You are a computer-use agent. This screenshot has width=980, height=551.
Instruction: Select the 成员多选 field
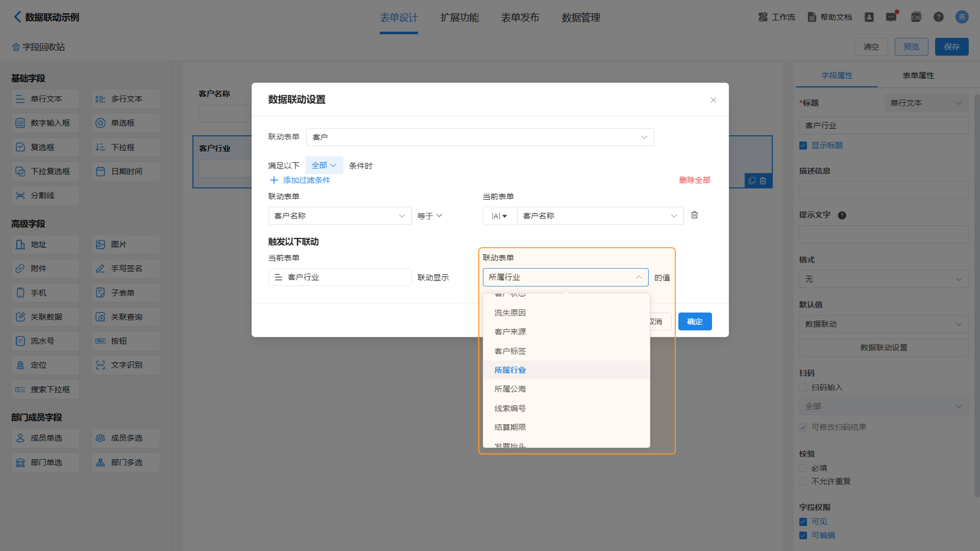pos(126,438)
